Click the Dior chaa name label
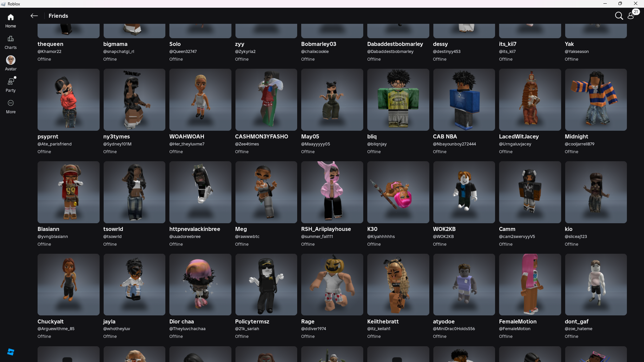Screen dimensions: 644x362 pyautogui.click(x=181, y=321)
